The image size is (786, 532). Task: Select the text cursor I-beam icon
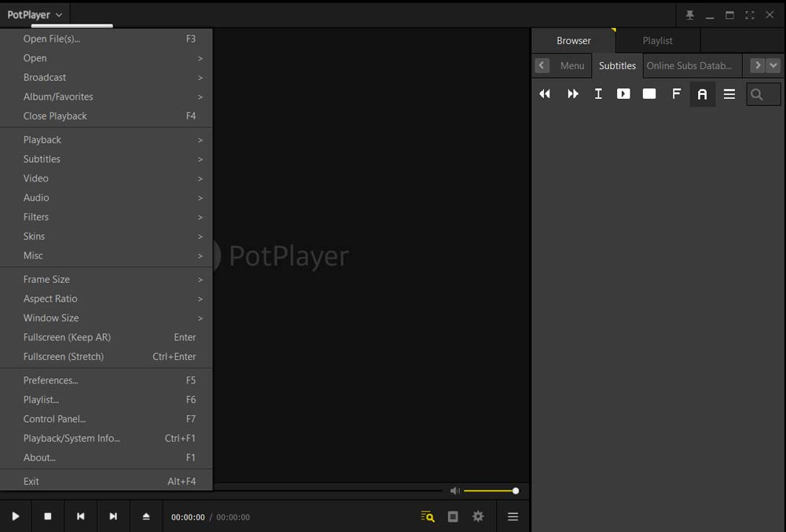[x=598, y=94]
